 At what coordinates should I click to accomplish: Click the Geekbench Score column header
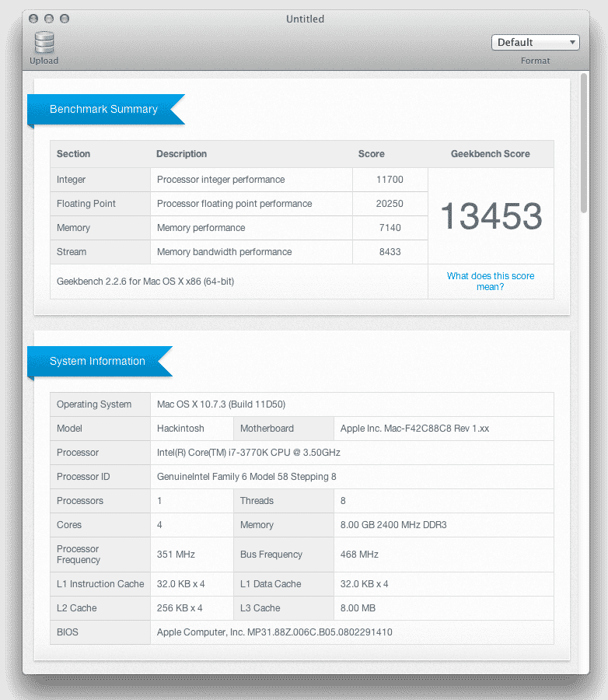491,154
